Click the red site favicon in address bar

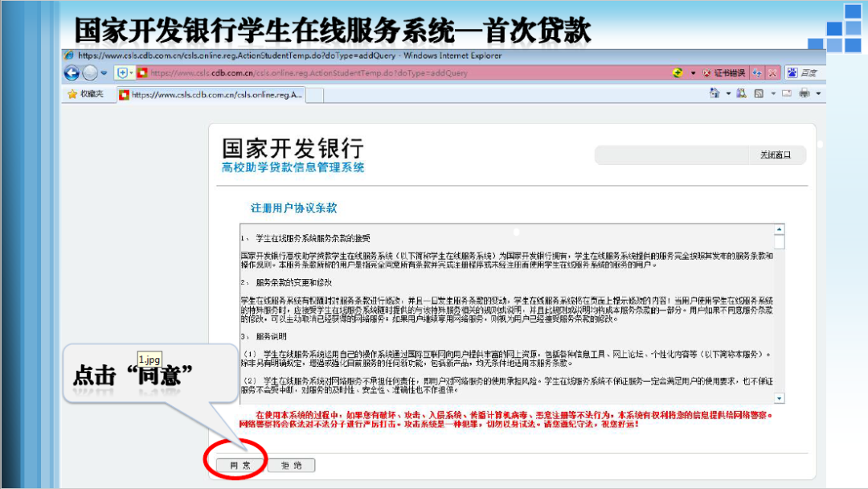(x=141, y=72)
